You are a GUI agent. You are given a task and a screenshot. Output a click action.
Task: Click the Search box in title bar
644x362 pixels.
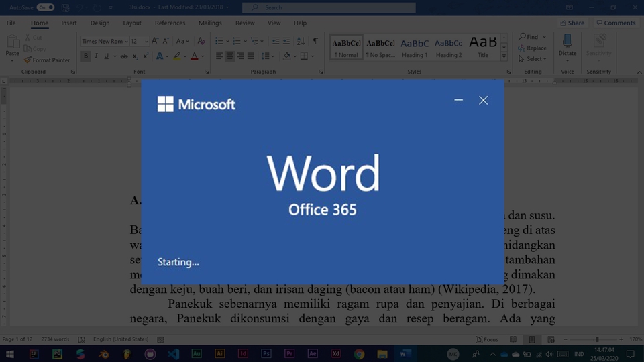coord(329,7)
